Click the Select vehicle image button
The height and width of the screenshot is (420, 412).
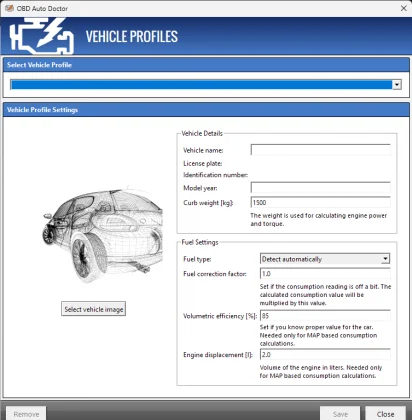(93, 309)
